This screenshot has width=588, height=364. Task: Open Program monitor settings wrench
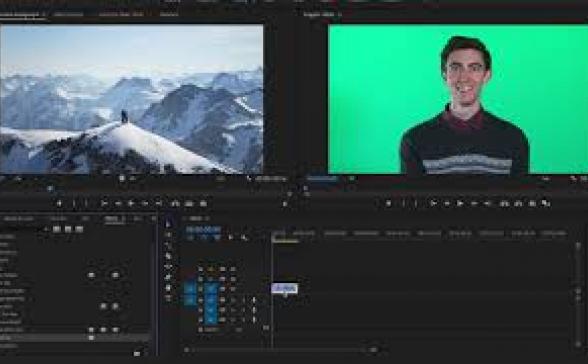573,179
